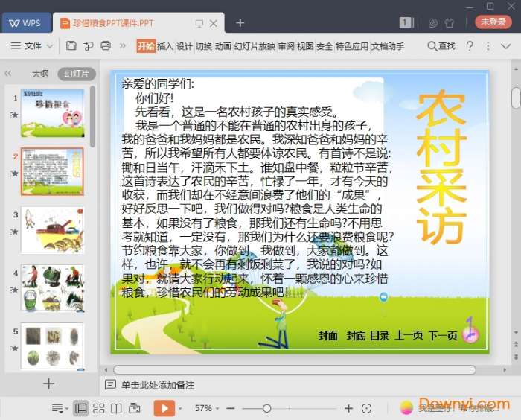Click the 上一页 link on slide

(x=409, y=336)
